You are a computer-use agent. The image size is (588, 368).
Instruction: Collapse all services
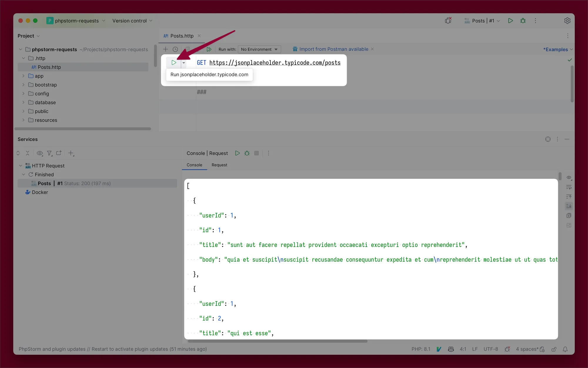tap(27, 153)
